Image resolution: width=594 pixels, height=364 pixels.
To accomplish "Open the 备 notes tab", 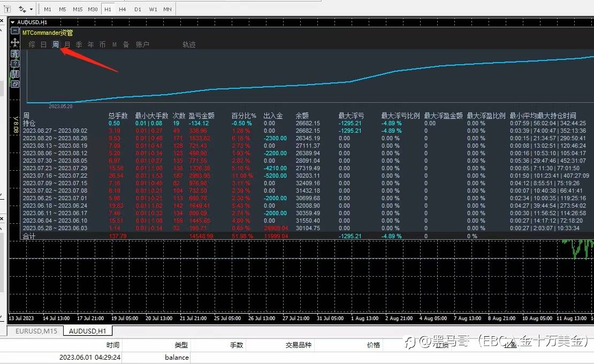I will pyautogui.click(x=126, y=44).
